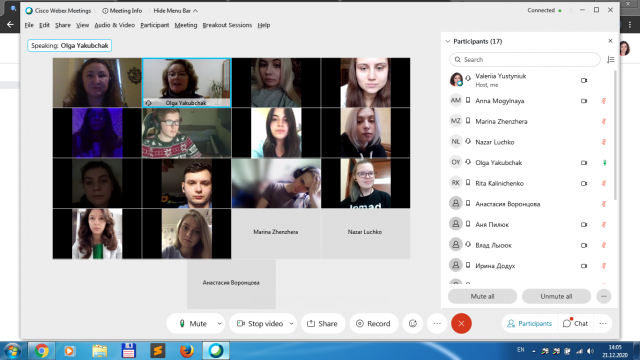Viewport: 640px width, 360px height.
Task: Open Google Chrome from the taskbar
Action: click(x=41, y=351)
